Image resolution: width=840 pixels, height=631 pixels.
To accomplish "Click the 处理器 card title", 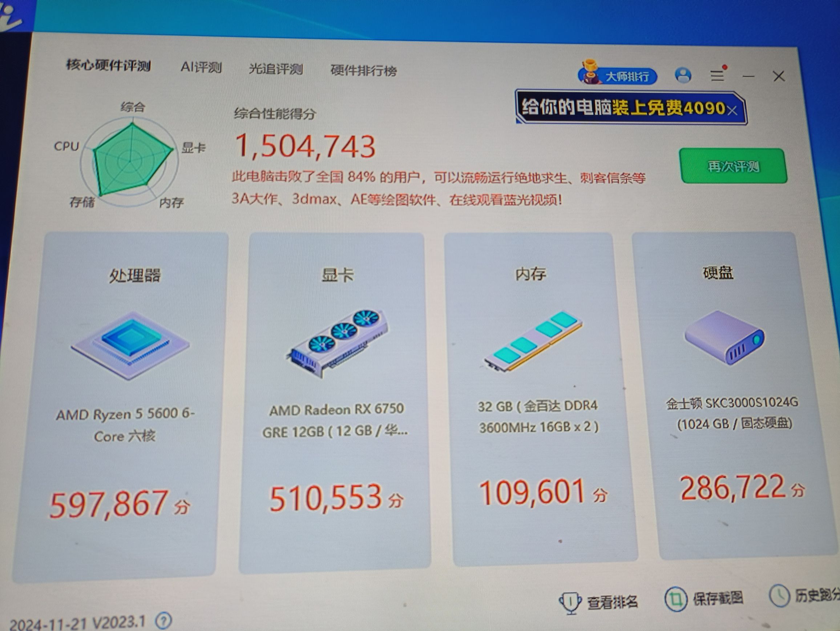I will (x=135, y=276).
